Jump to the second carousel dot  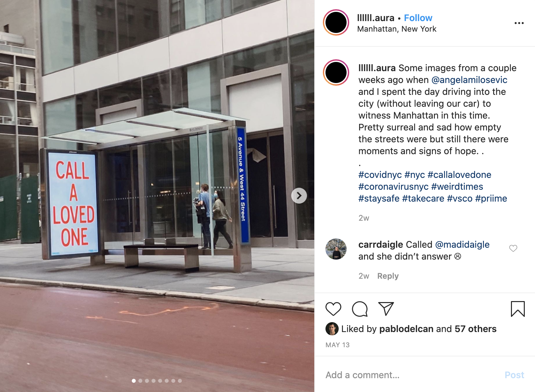coord(140,381)
